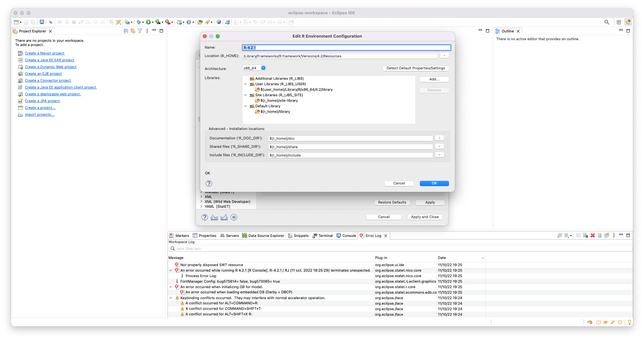Click the Project Explorer filter funnel icon
This screenshot has width=644, height=340.
pyautogui.click(x=140, y=31)
